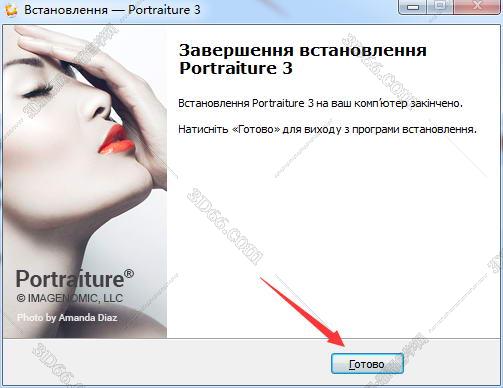Screen dimensions: 503x388
Task: Click the Photo by Amanda Diaz credit
Action: coord(67,318)
